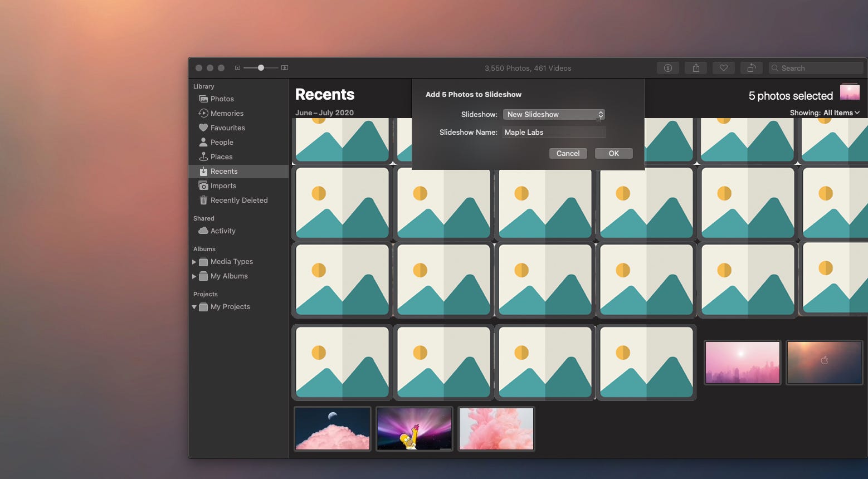Click the People sidebar icon
This screenshot has width=868, height=479.
point(203,142)
